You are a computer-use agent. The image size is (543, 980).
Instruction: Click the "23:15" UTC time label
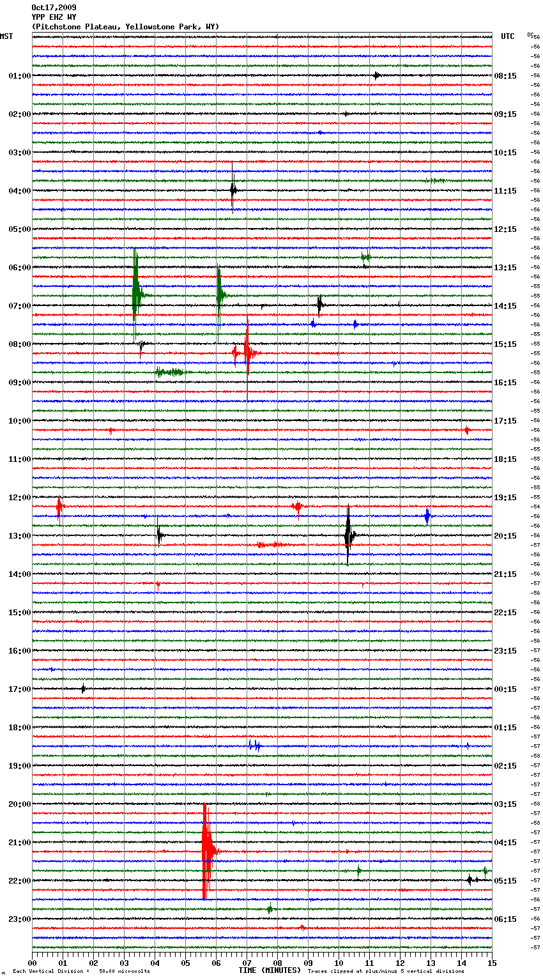tap(505, 651)
